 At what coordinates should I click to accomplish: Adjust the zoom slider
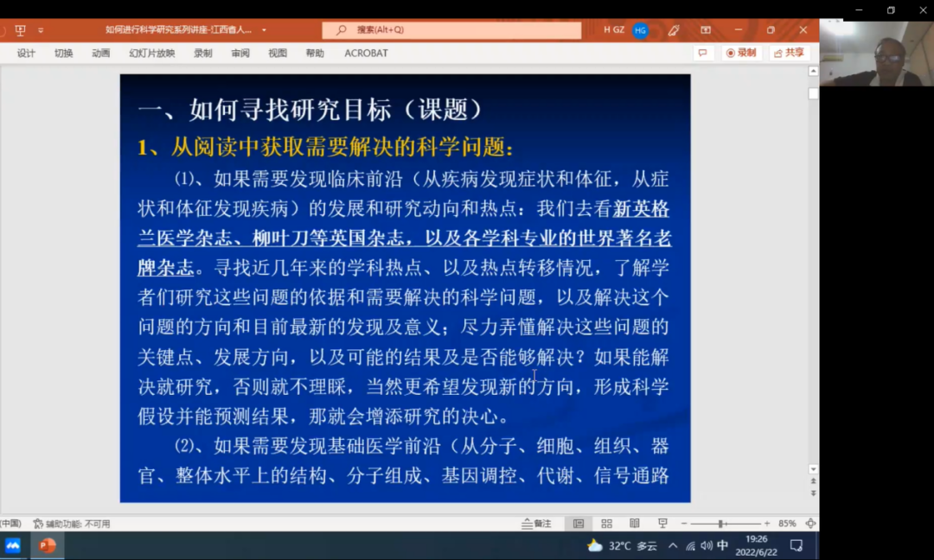(x=720, y=523)
